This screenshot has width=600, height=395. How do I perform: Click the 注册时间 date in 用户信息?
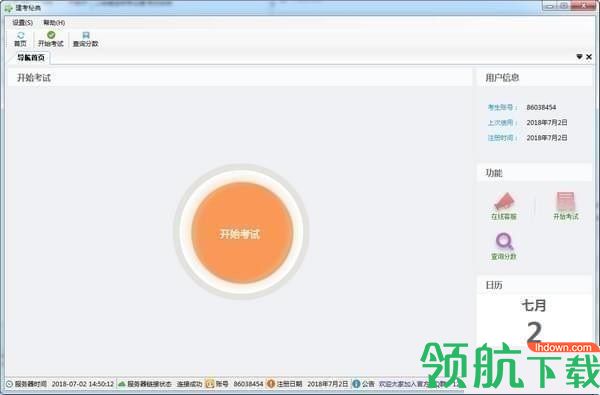click(546, 138)
